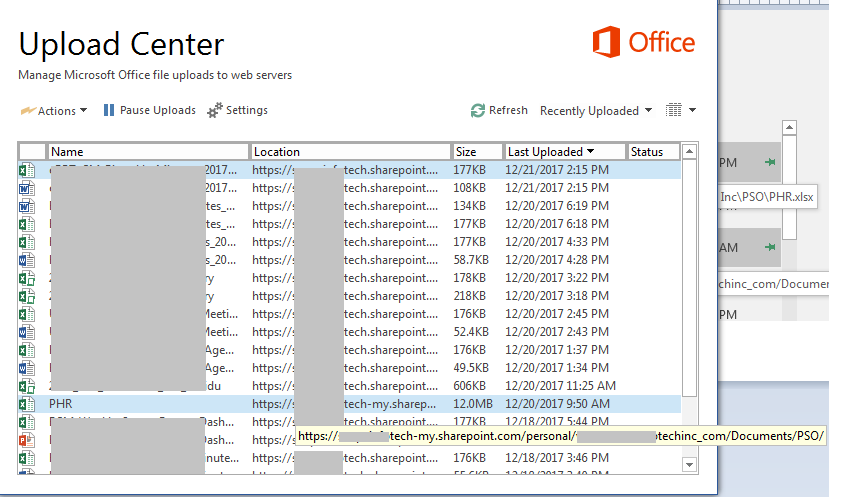The width and height of the screenshot is (864, 497).
Task: Click Excel icon of the 606KB 11:25 AM row
Action: 26,386
